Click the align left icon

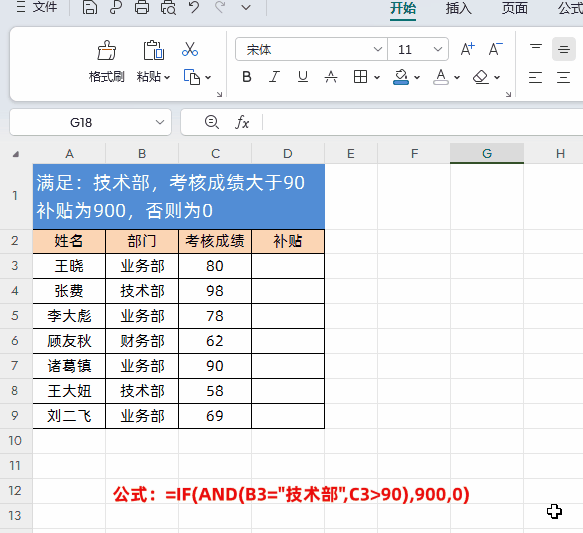[535, 77]
